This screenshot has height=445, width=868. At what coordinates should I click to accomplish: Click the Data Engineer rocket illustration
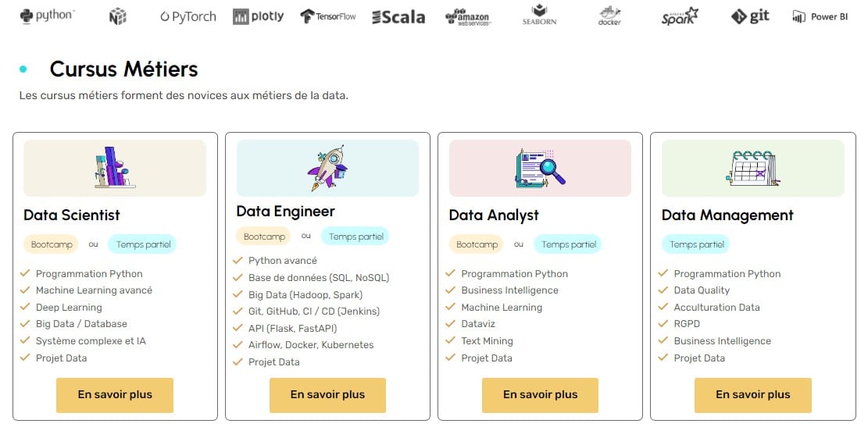click(327, 168)
